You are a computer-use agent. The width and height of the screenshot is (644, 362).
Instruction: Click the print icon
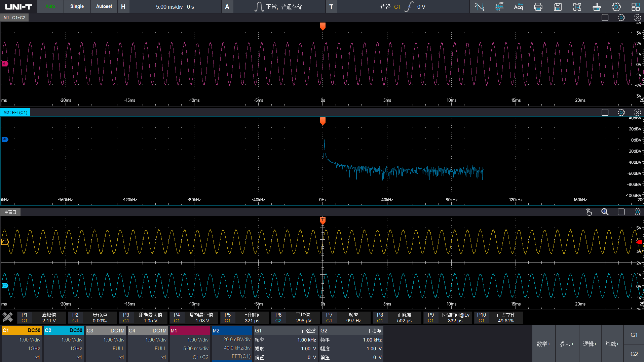(x=538, y=7)
